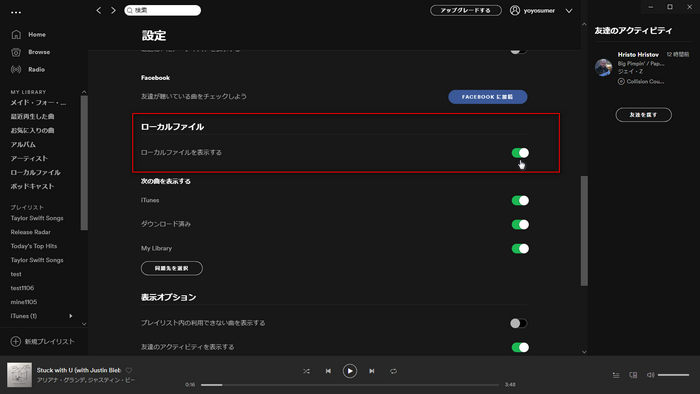This screenshot has width=700, height=394.
Task: Click the search input field
Action: 162,10
